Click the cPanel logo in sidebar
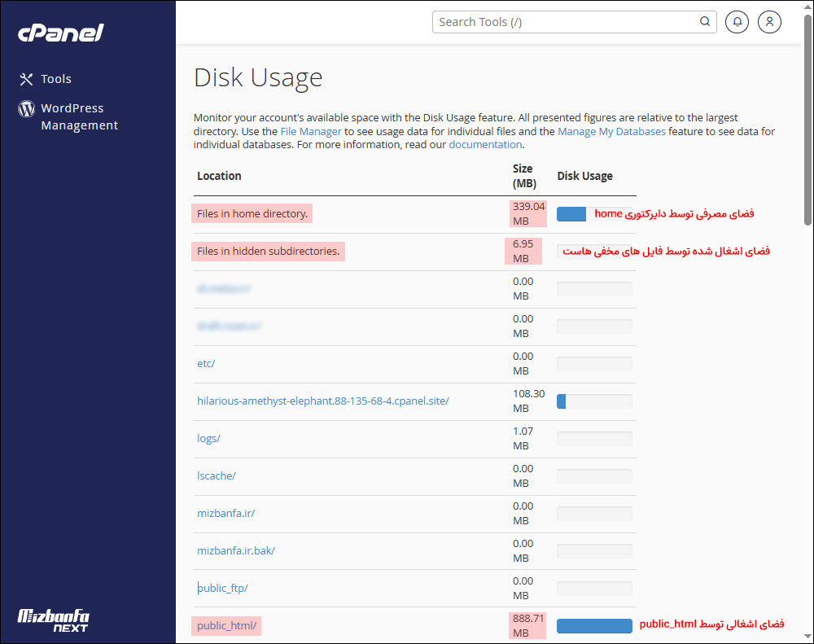 [x=61, y=33]
